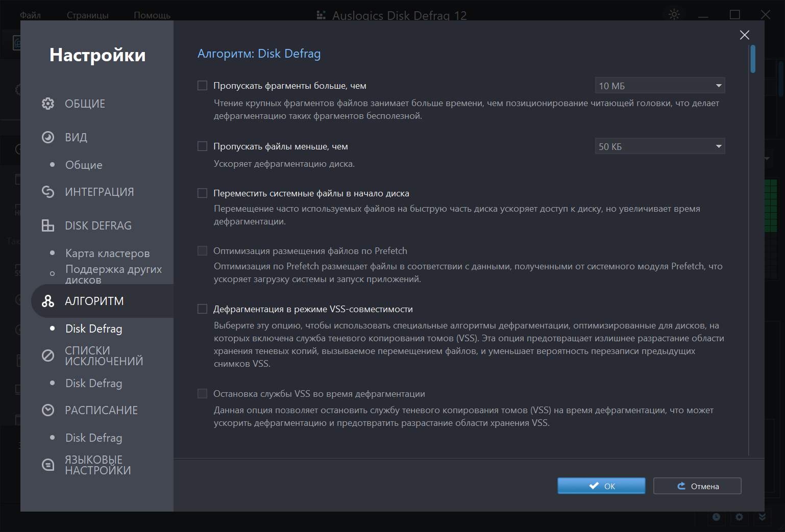Click the Отмена button

(x=697, y=486)
